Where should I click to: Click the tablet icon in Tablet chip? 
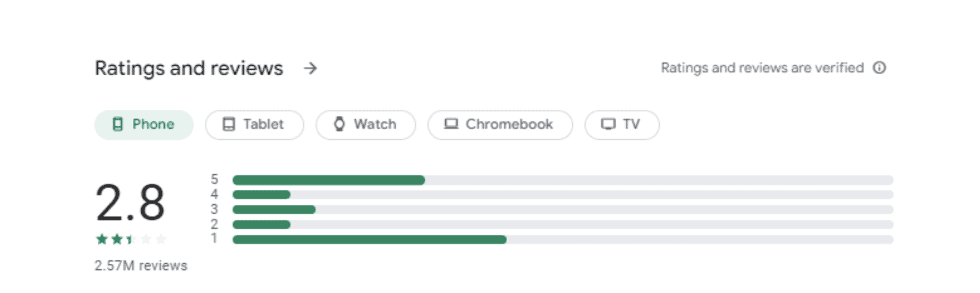[229, 125]
